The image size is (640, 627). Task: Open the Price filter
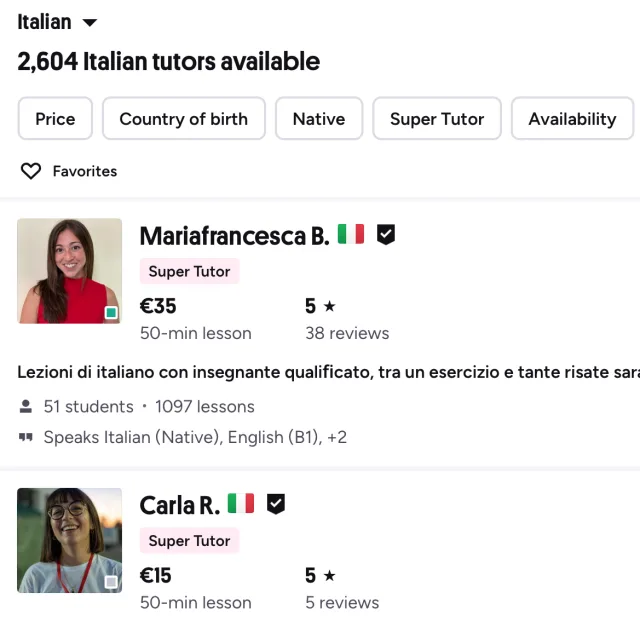(55, 119)
